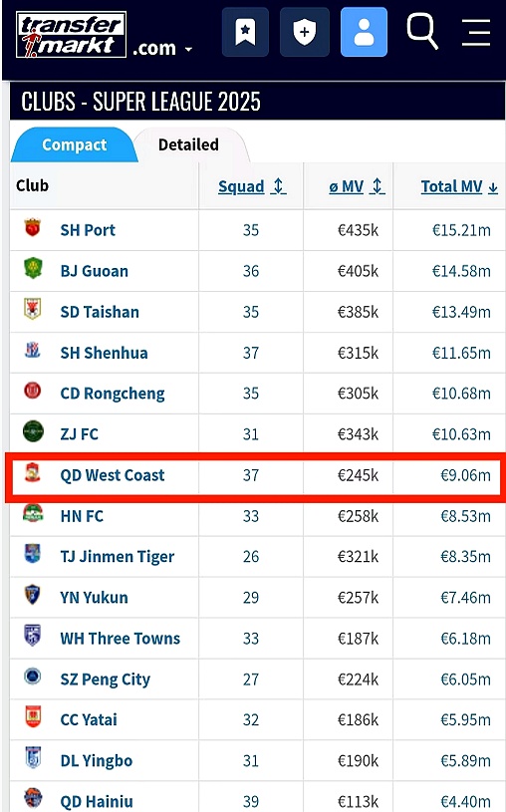Click the ZJ FC club crest

(x=33, y=431)
